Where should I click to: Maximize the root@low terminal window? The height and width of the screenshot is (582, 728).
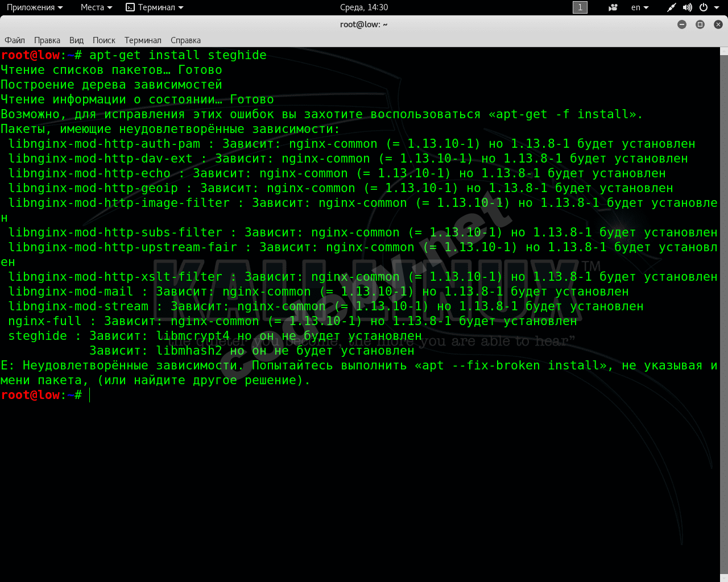[x=700, y=24]
